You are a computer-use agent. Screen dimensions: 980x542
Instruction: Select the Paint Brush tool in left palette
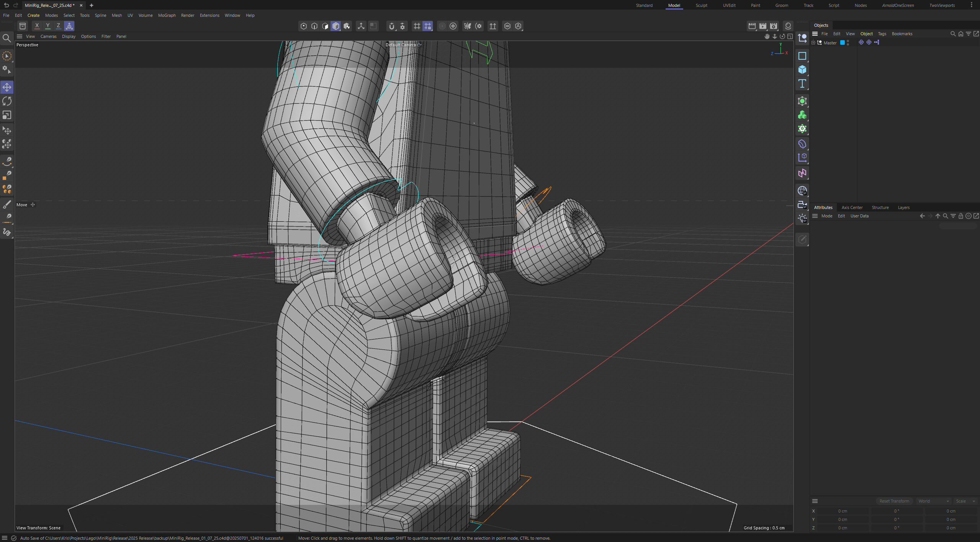[7, 204]
